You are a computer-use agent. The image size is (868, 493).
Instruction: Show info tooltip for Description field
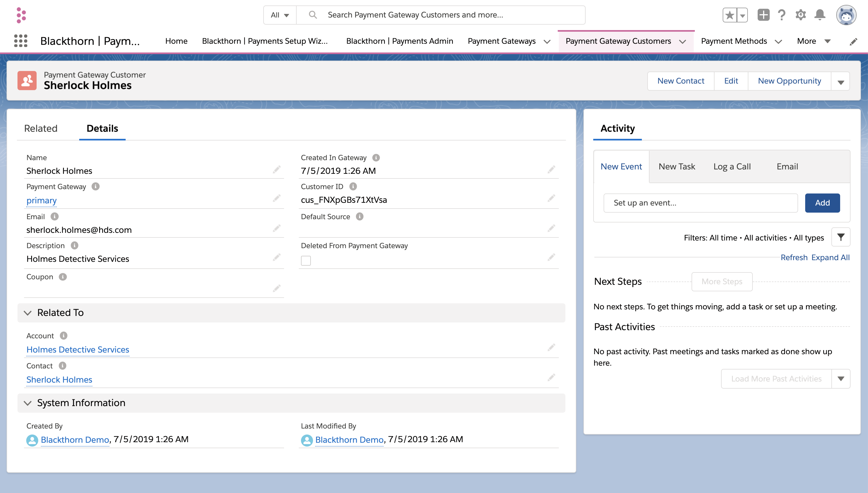[75, 245]
